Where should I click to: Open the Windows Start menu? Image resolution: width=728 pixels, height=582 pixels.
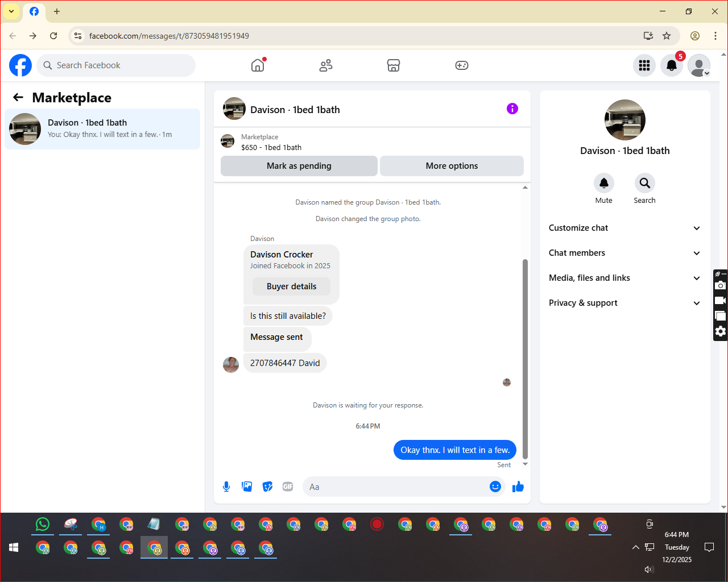[14, 547]
